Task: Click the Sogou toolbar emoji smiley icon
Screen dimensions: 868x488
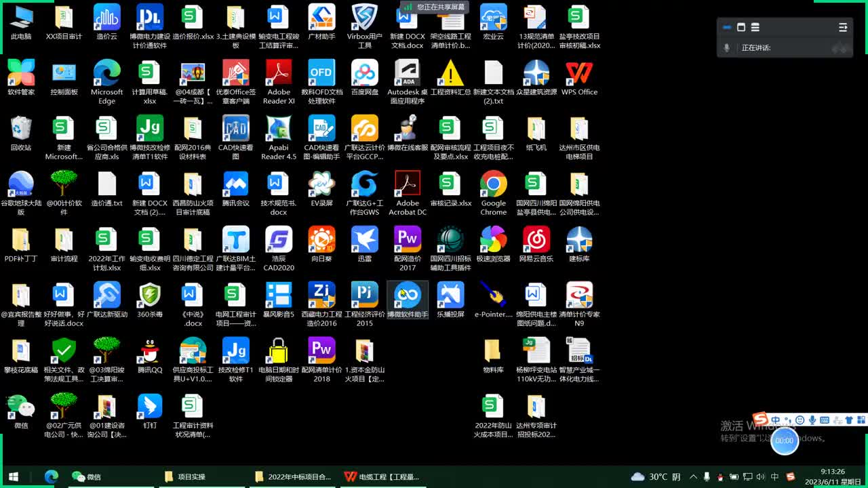Action: coord(800,420)
